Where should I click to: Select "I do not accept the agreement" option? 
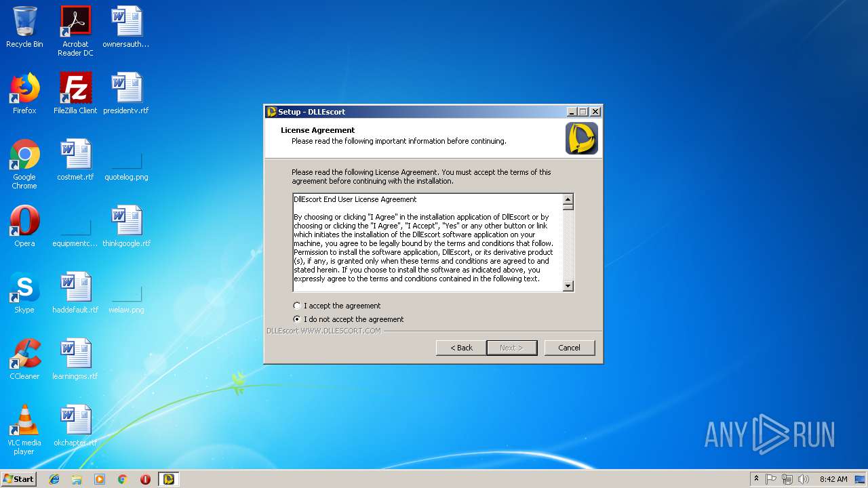[x=348, y=319]
